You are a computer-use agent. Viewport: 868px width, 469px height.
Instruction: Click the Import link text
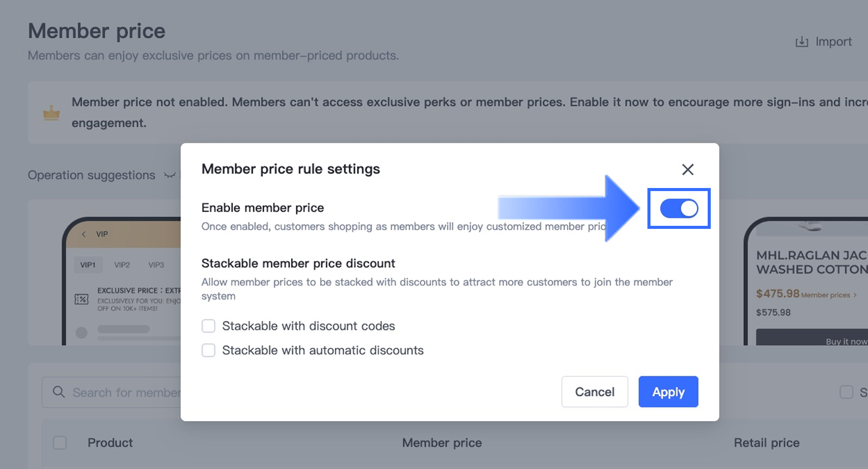tap(833, 42)
